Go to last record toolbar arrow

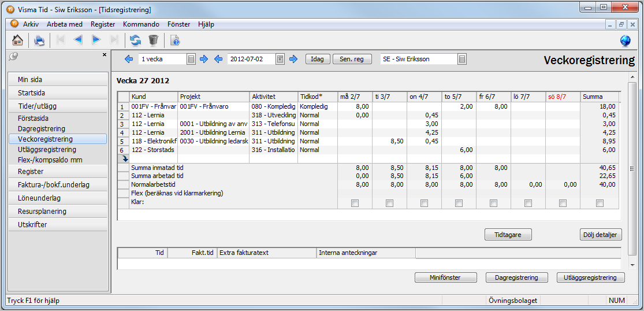[x=114, y=40]
